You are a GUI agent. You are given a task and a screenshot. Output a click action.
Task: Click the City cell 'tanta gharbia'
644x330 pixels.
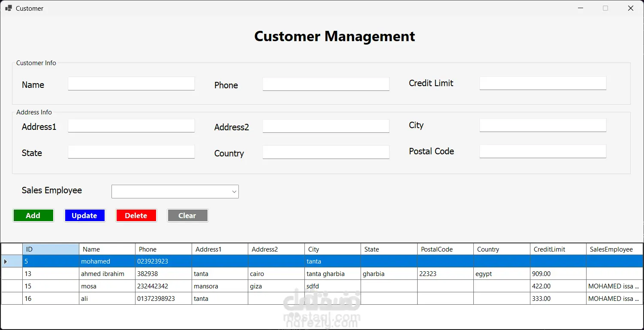[333, 274]
